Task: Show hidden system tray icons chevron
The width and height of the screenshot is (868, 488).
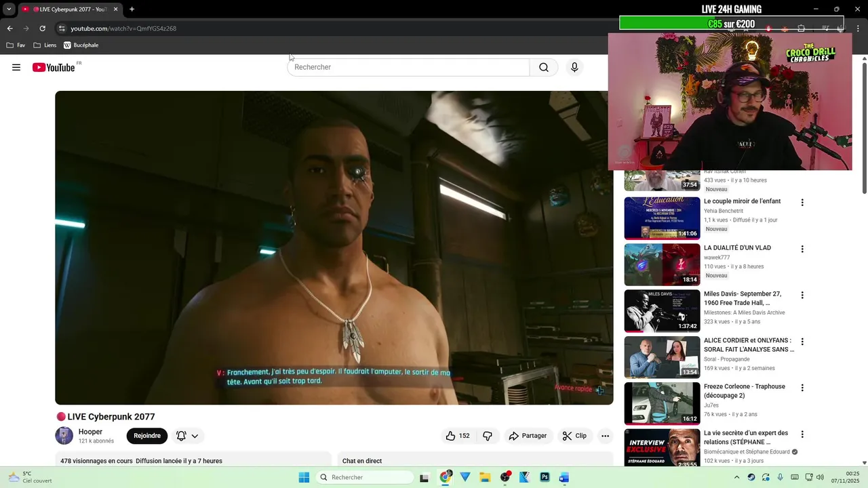Action: click(x=737, y=477)
